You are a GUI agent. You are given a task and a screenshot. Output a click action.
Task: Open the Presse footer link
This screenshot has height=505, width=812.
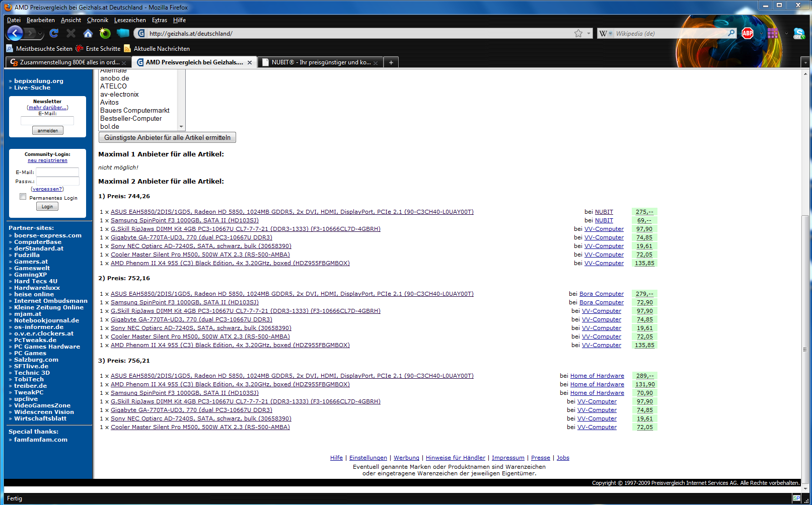click(x=541, y=458)
